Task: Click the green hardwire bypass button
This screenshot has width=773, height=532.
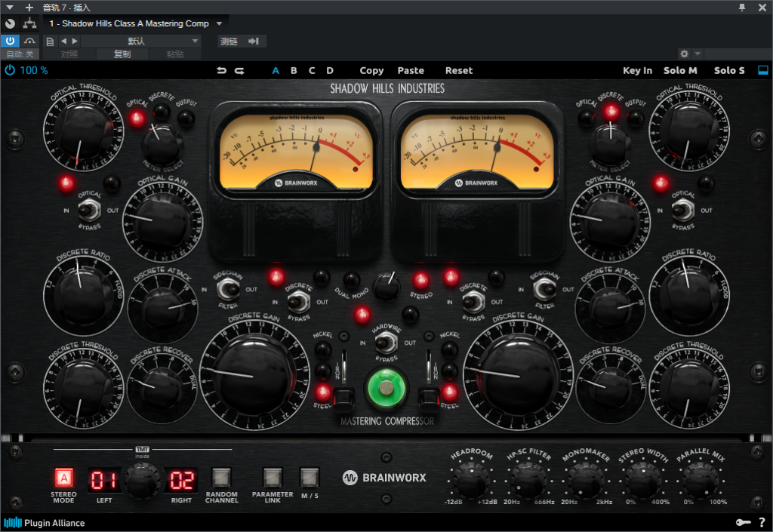Action: tap(386, 388)
